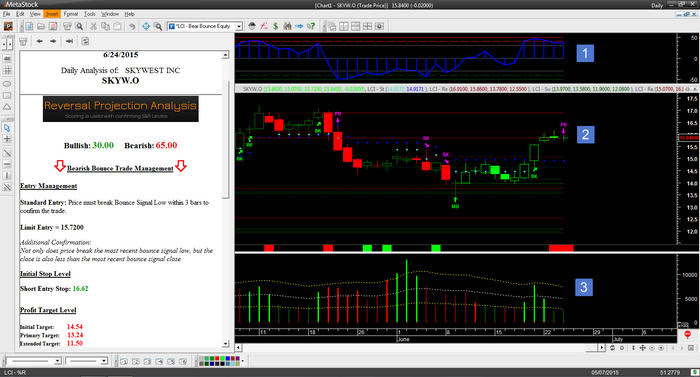Click the Bearish Bounce Trade Management heading link
Viewport: 700px width, 377px height.
point(120,168)
